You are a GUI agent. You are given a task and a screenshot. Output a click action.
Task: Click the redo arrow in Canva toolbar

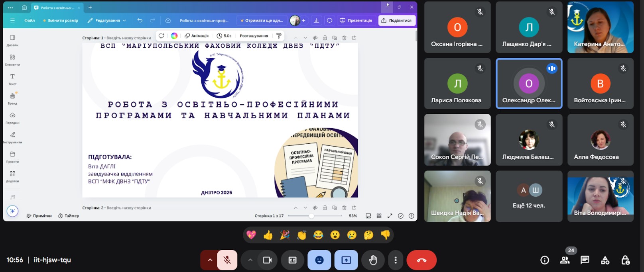pos(152,20)
